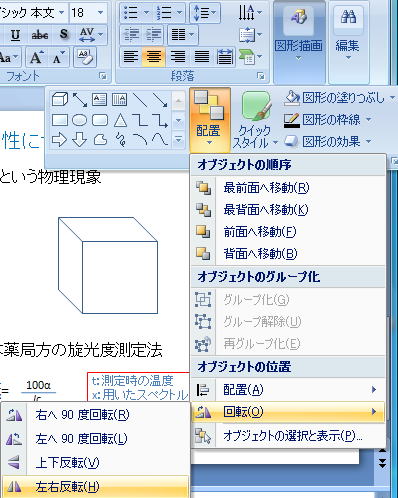The width and height of the screenshot is (398, 498).
Task: Decrease font size with small A
Action: point(58,58)
